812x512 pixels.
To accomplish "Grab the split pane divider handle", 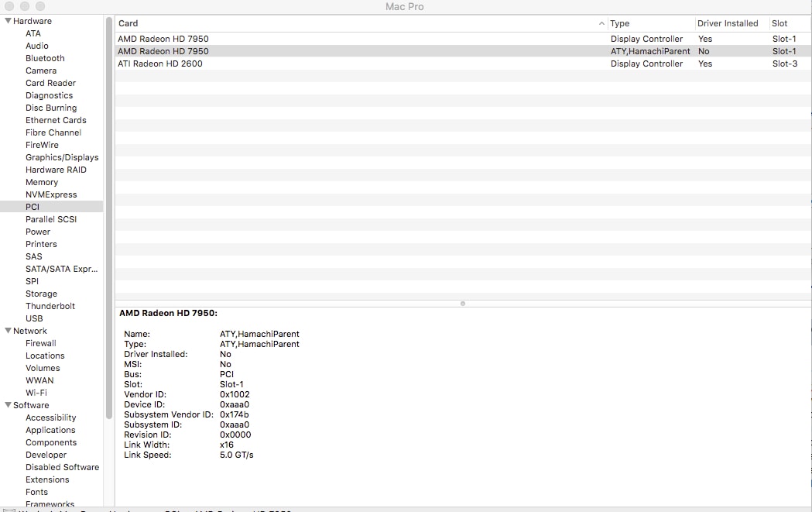I will (463, 304).
